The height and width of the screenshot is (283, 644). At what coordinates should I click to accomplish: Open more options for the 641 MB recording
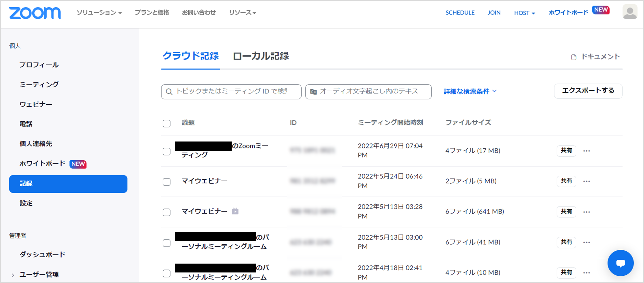(586, 212)
